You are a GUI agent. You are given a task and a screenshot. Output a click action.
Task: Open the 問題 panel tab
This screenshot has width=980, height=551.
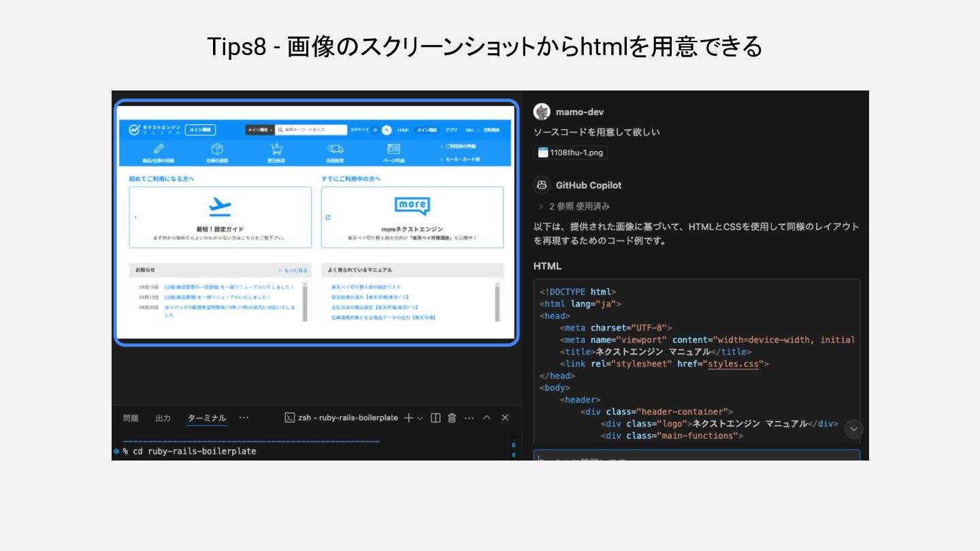pos(131,418)
